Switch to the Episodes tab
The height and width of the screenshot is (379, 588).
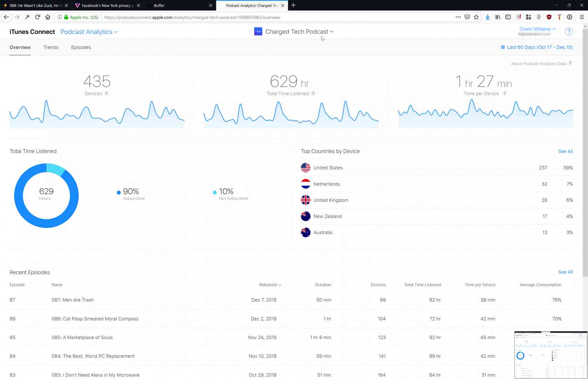click(81, 47)
